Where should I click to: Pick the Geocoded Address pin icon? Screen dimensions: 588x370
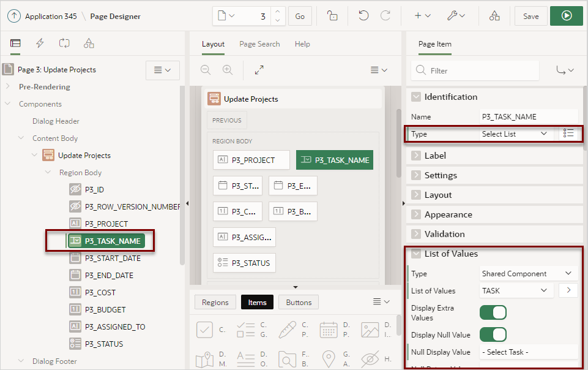(329, 359)
